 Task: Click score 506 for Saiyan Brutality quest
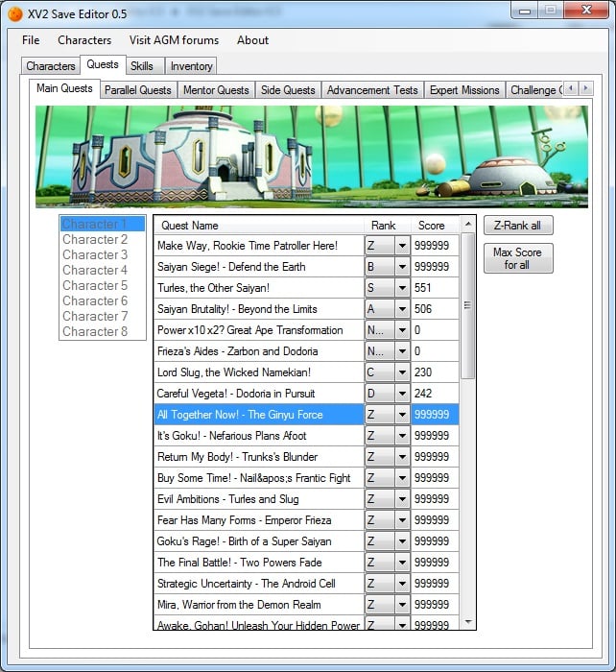pos(436,309)
